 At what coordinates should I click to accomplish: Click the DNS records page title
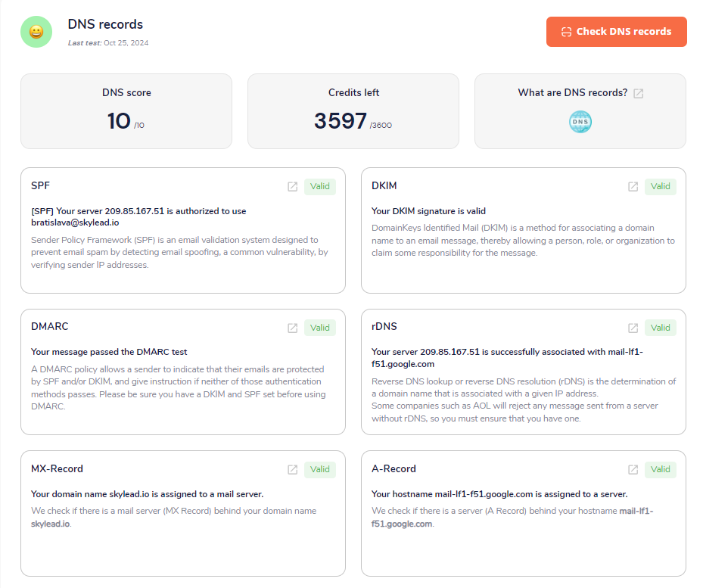click(105, 25)
